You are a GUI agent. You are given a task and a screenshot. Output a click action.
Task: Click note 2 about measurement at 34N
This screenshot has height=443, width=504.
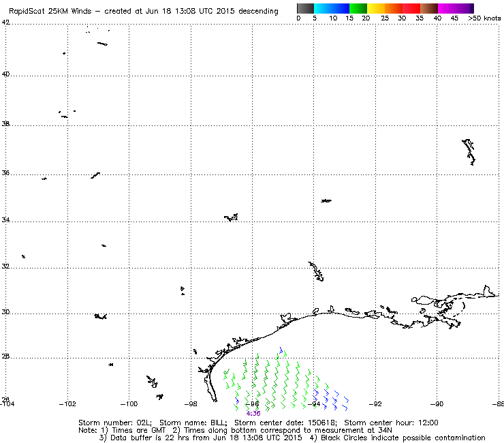(x=282, y=431)
